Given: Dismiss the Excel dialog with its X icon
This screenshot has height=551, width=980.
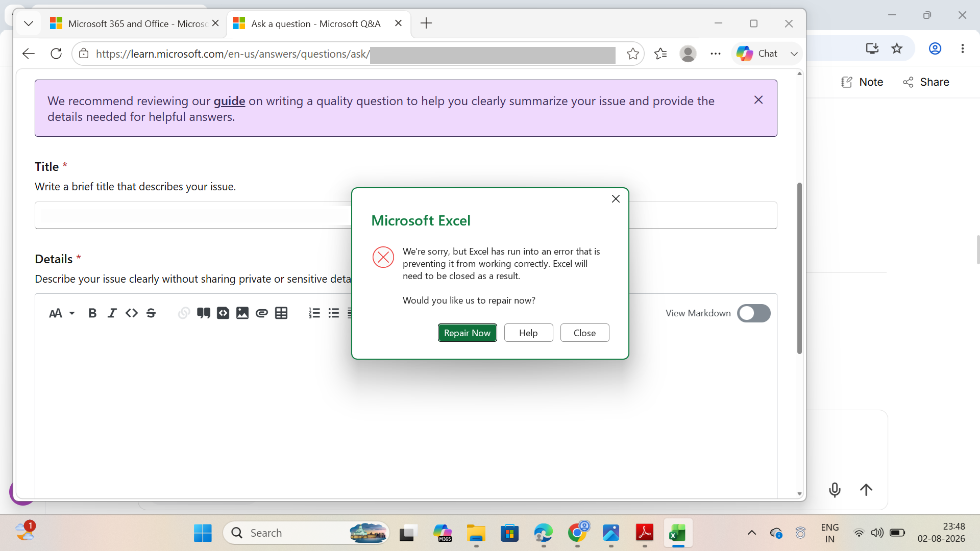Looking at the screenshot, I should click(x=616, y=199).
